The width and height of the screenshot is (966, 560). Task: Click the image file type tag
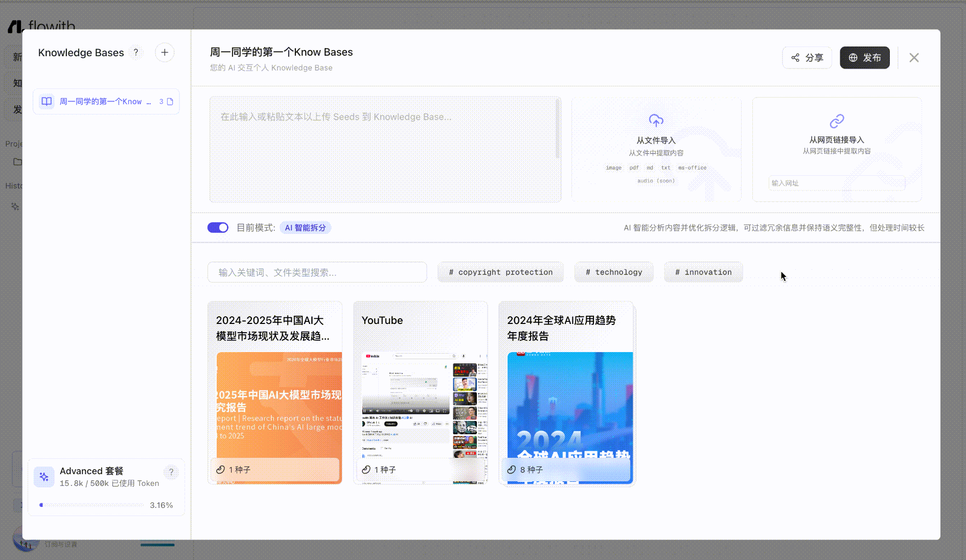614,168
